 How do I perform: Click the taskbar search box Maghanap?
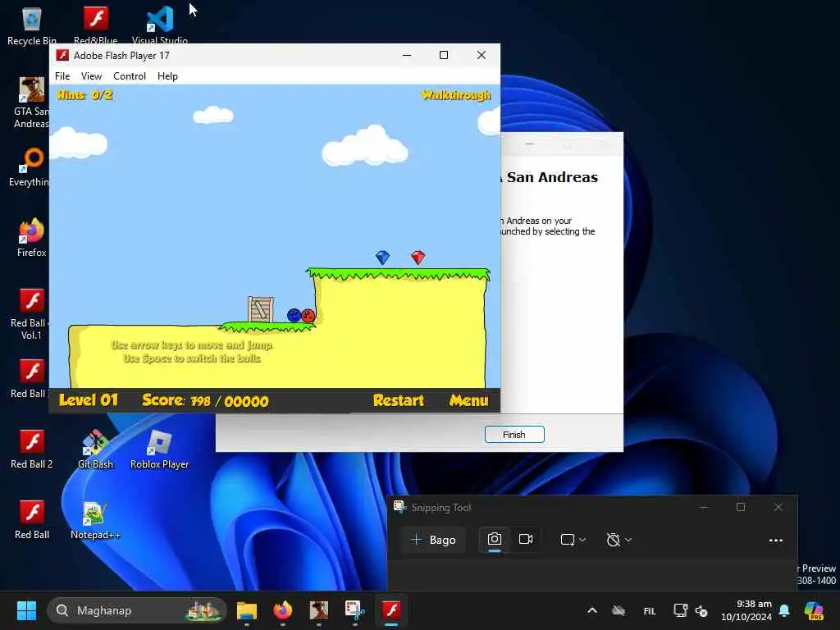point(137,610)
